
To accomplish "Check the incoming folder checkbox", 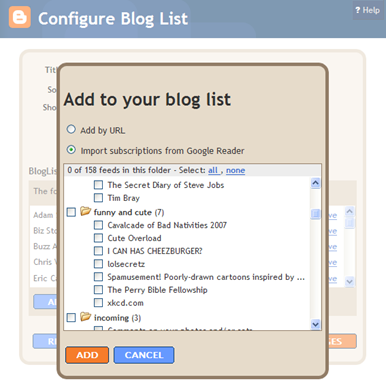I will 71,317.
